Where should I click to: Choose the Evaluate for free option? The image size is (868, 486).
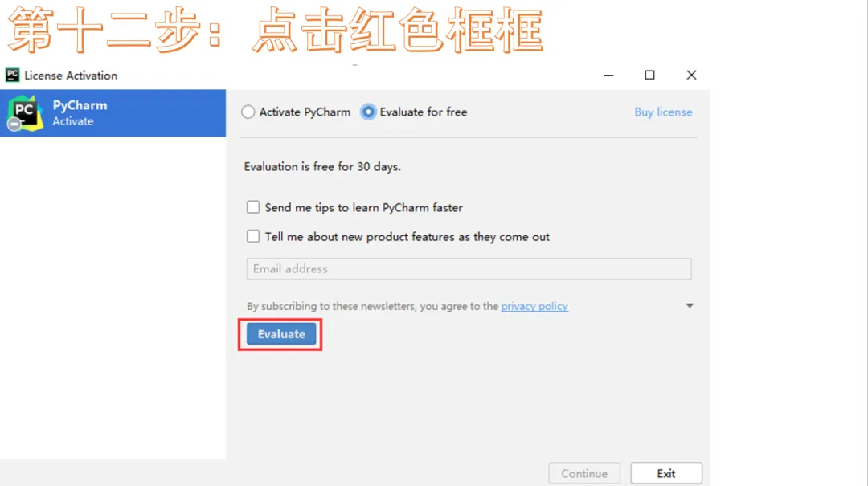[x=367, y=112]
